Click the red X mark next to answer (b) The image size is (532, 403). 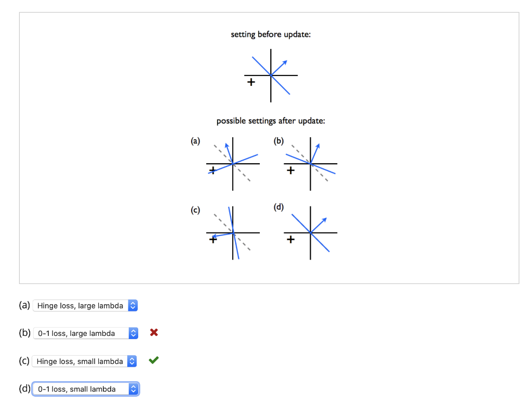154,333
